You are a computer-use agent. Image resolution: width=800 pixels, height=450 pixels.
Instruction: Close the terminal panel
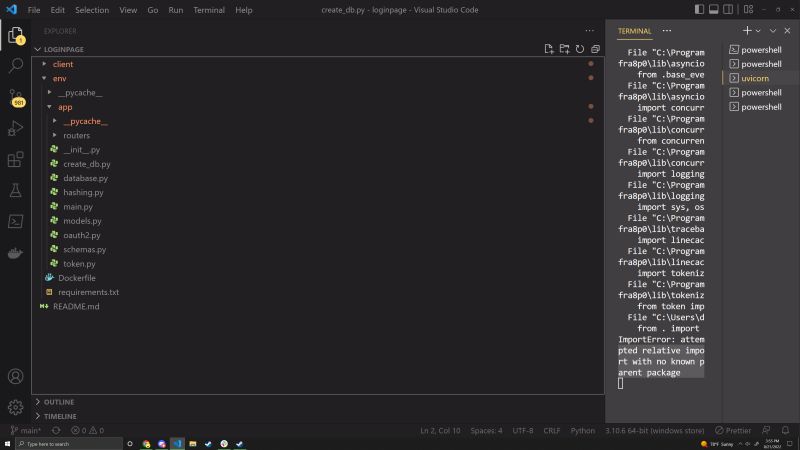tap(787, 31)
